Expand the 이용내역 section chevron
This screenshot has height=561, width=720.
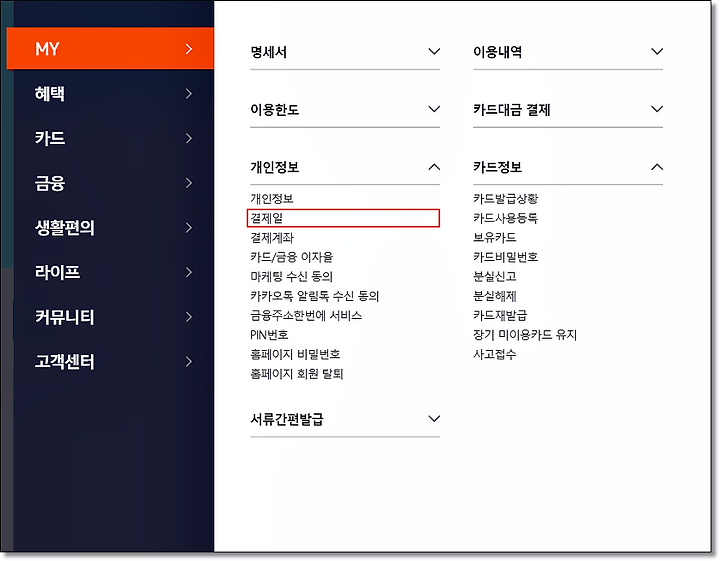(657, 51)
